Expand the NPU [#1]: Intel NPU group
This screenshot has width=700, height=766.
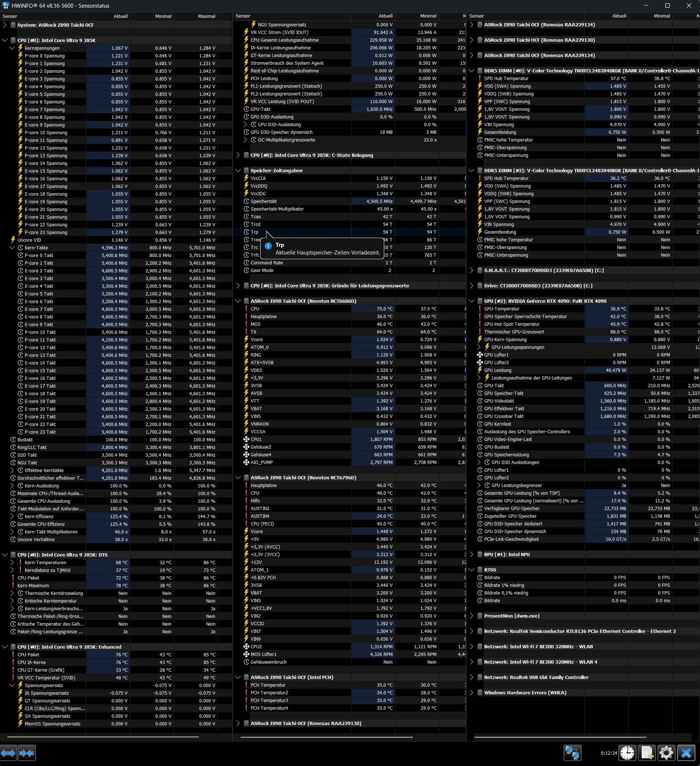471,554
